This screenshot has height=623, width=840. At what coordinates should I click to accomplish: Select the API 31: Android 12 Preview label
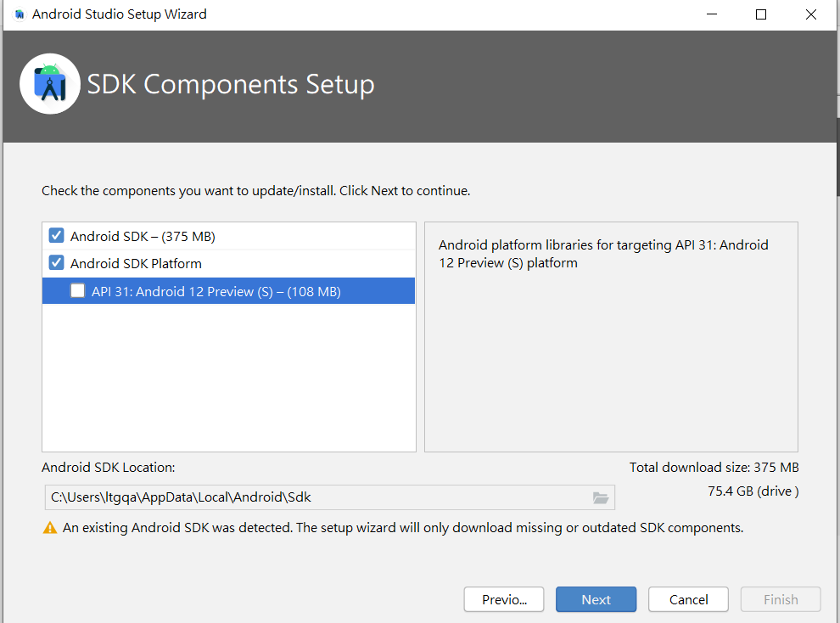(x=216, y=292)
